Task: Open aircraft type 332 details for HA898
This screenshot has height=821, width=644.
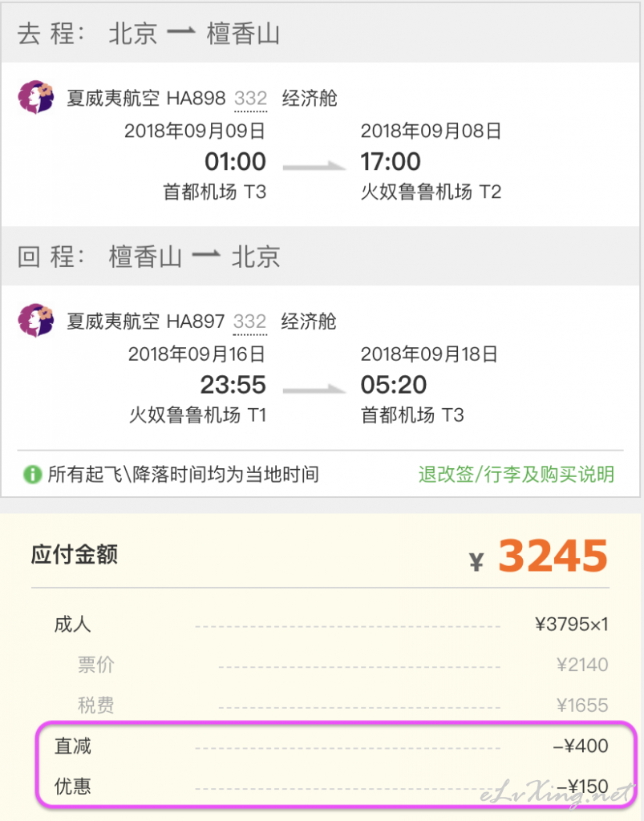Action: 251,99
